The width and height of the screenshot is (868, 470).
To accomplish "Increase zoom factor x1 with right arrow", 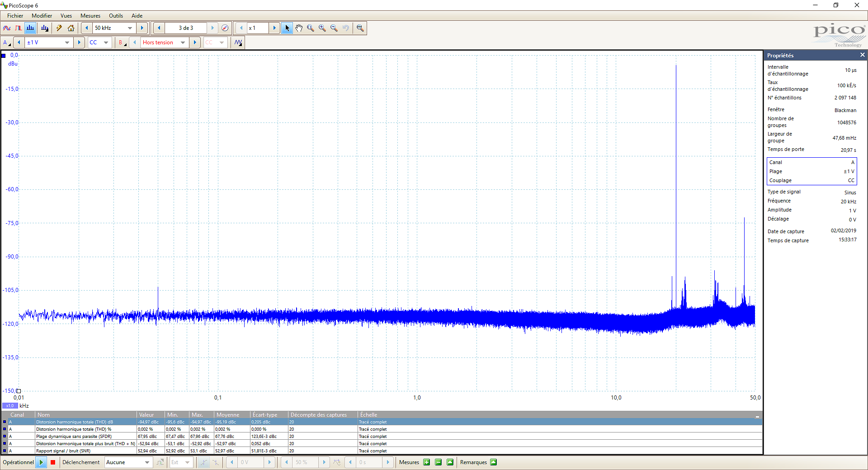I will (274, 28).
